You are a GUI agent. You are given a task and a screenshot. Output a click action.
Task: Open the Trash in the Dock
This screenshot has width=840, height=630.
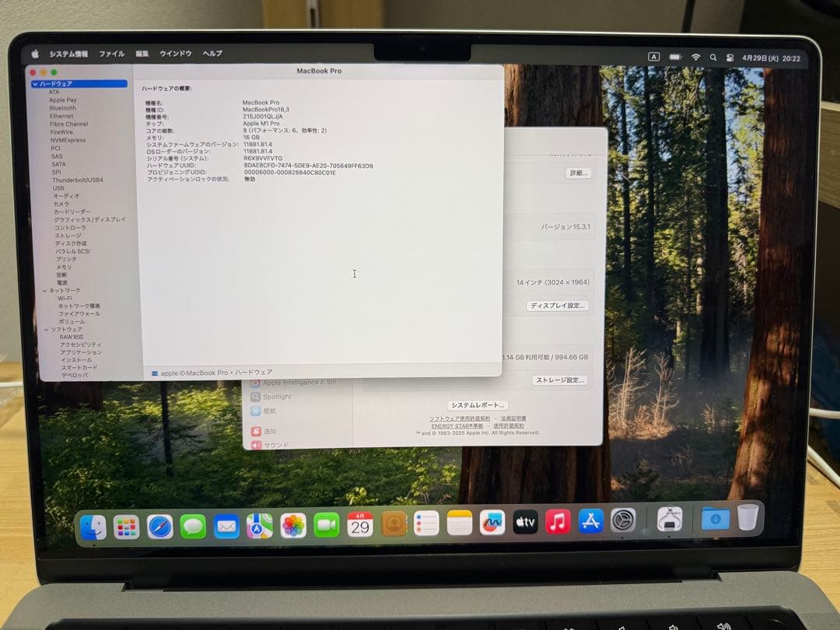point(748,517)
